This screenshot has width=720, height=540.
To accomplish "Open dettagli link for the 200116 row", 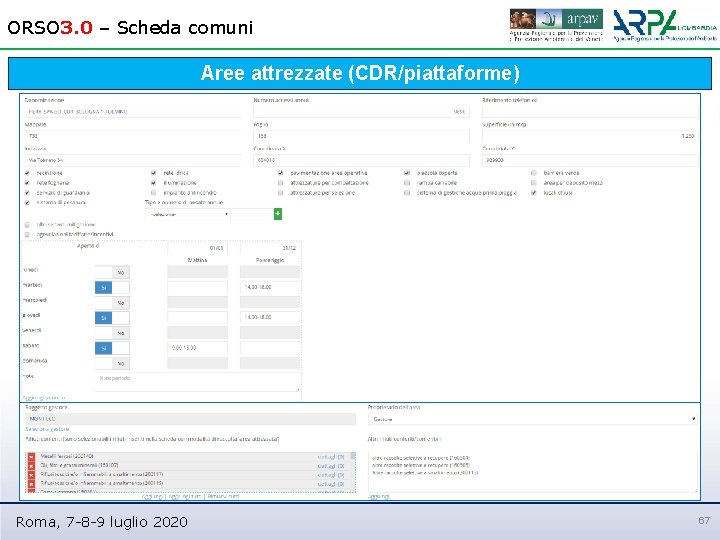I will coord(331,484).
